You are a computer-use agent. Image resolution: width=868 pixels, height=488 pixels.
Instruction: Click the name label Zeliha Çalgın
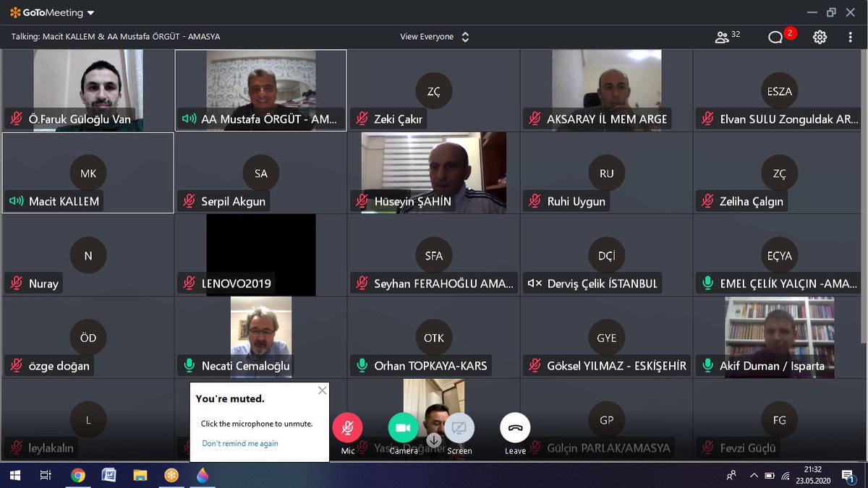pos(752,202)
